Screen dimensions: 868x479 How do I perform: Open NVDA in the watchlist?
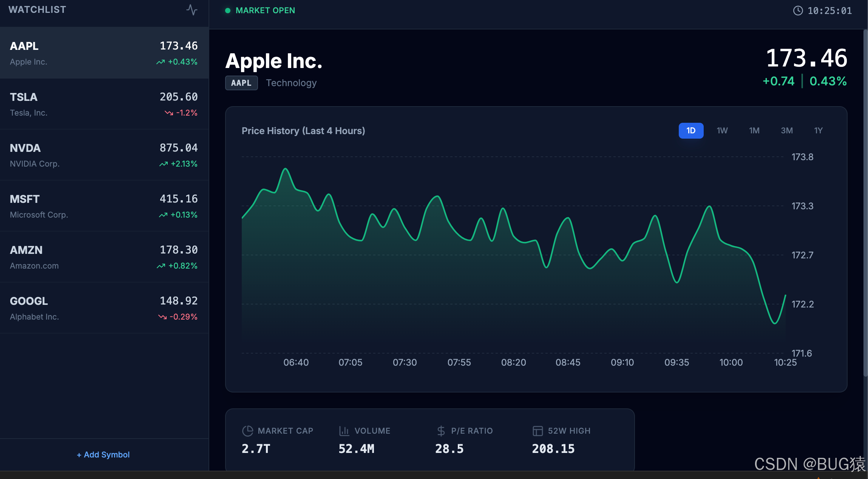click(x=104, y=155)
